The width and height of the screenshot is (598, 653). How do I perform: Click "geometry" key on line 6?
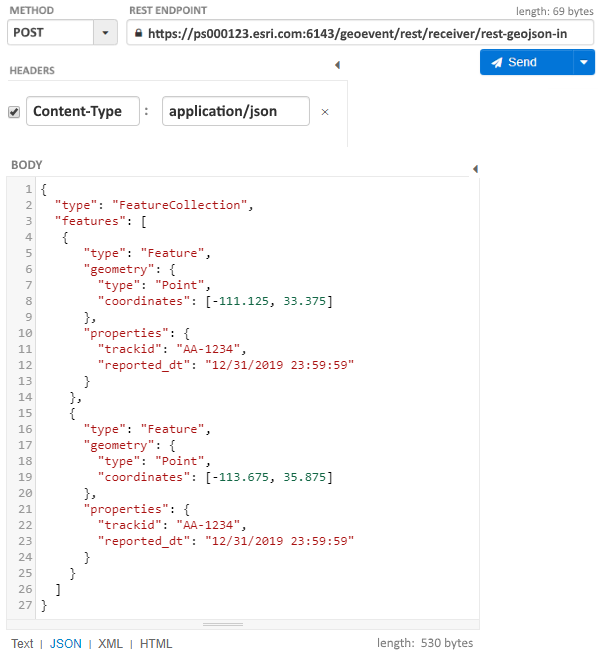coord(119,269)
